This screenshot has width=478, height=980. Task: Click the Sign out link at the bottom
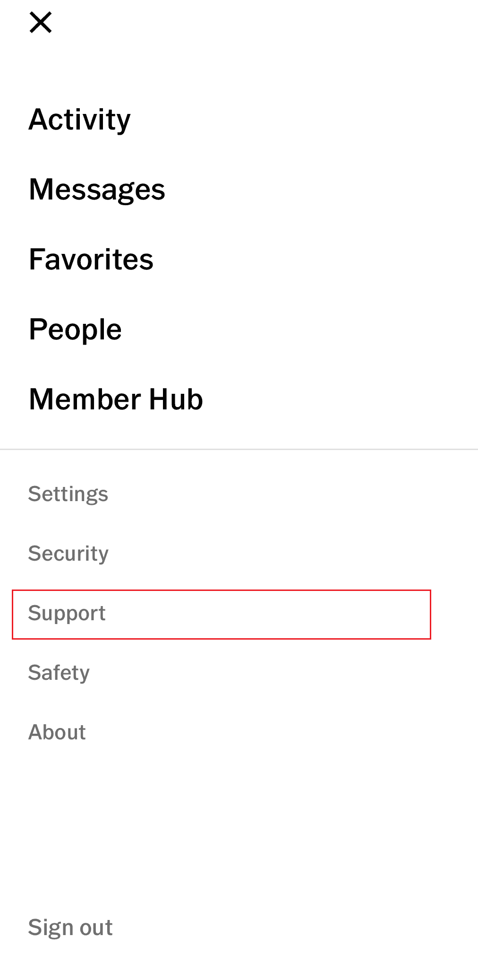[70, 928]
